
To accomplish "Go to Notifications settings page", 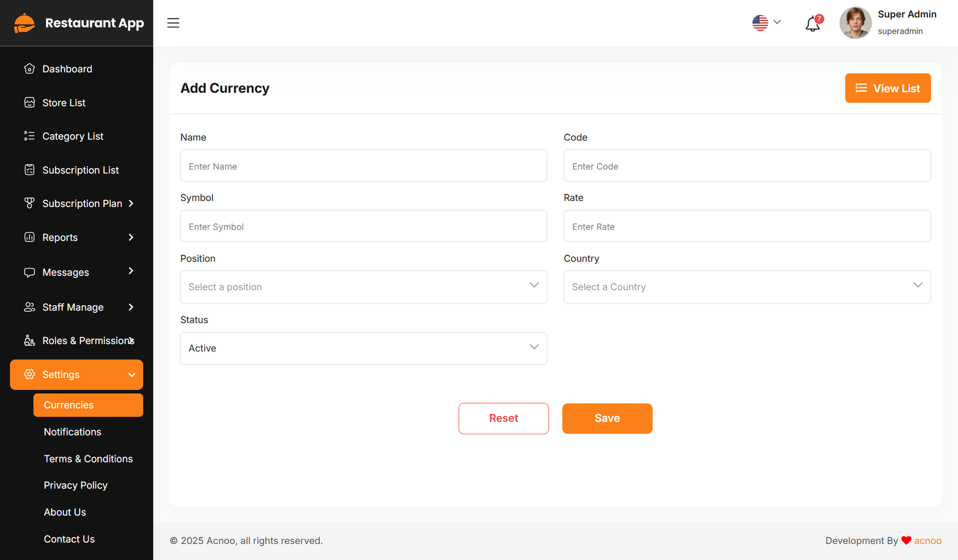I will coord(72,432).
